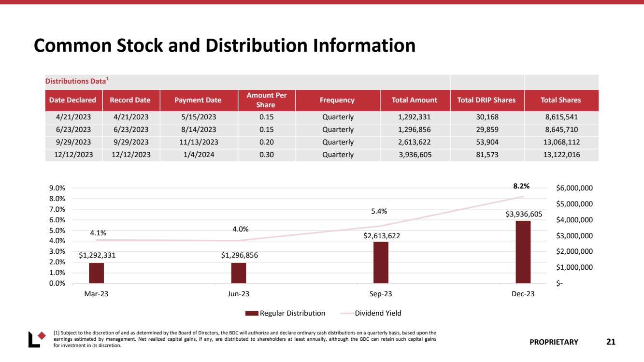This screenshot has width=644, height=362.
Task: Click the Jun-23 axis label
Action: point(239,294)
